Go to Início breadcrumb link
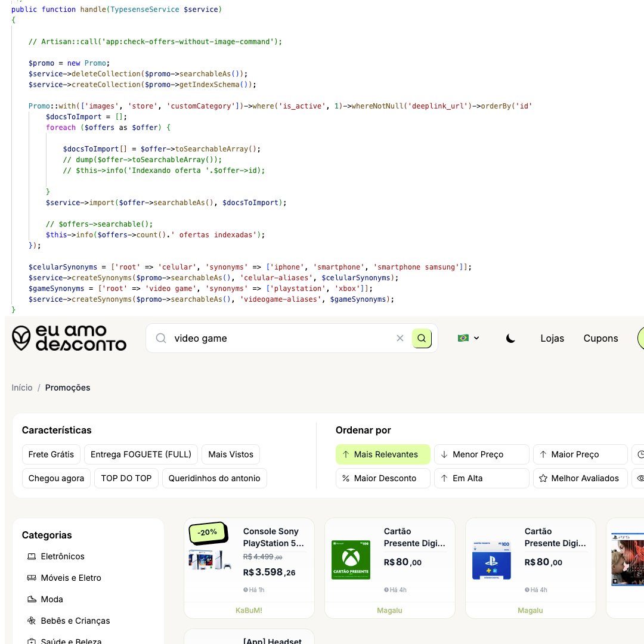The width and height of the screenshot is (644, 644). point(22,388)
